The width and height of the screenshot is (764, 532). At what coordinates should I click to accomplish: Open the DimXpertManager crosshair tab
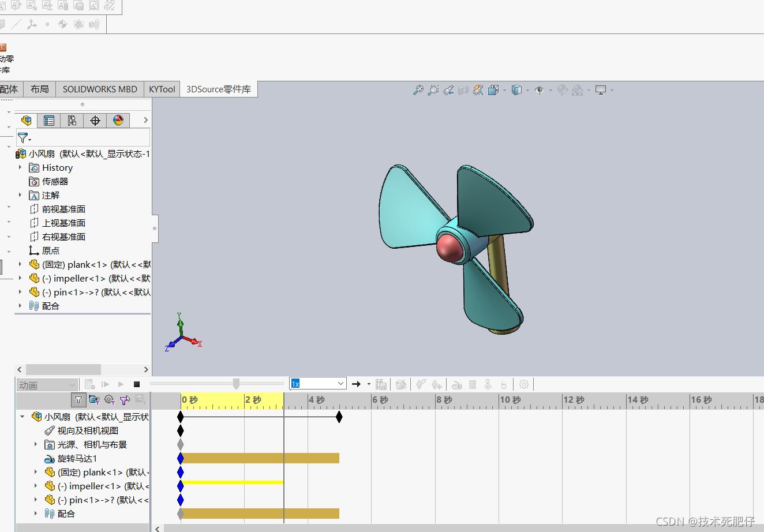click(x=95, y=121)
